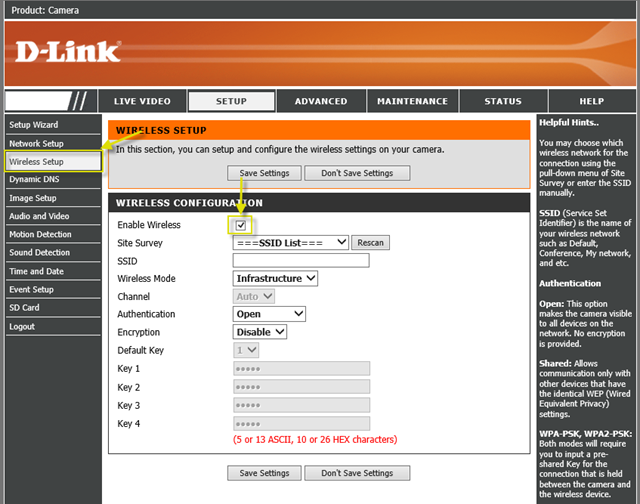Click Logout in the sidebar

(x=22, y=326)
